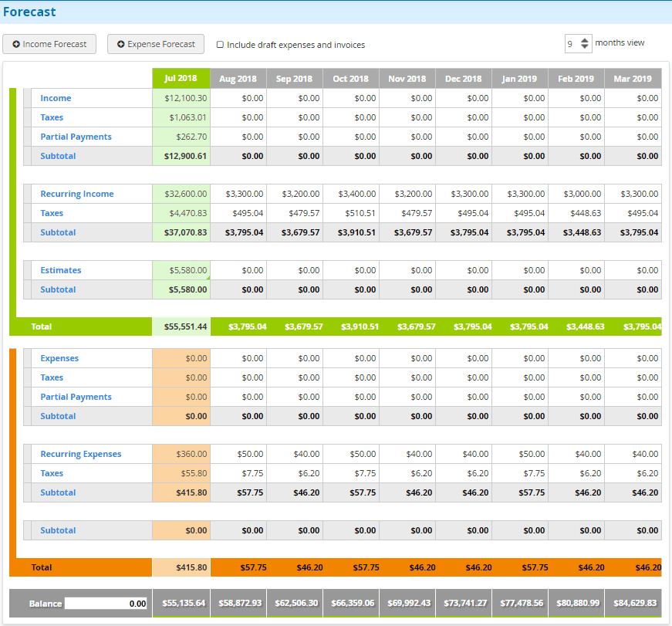Open the Recurring Expenses link
The height and width of the screenshot is (626, 672).
(x=81, y=454)
